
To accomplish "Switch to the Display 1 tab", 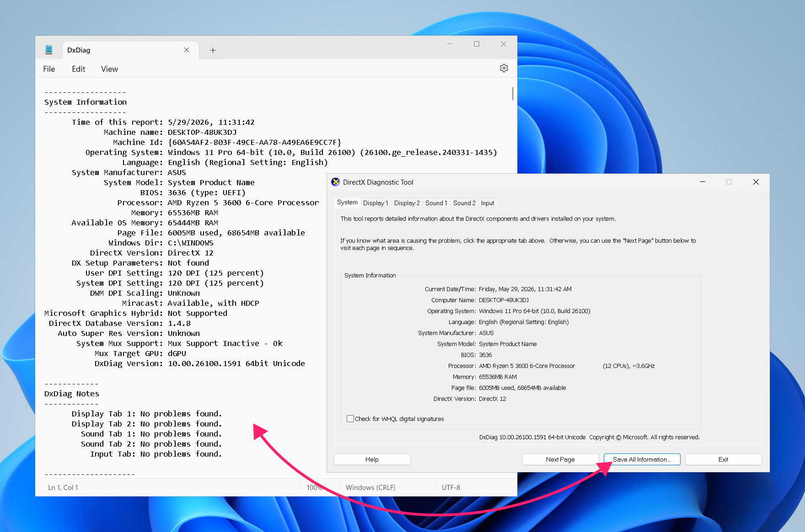I will pyautogui.click(x=376, y=203).
